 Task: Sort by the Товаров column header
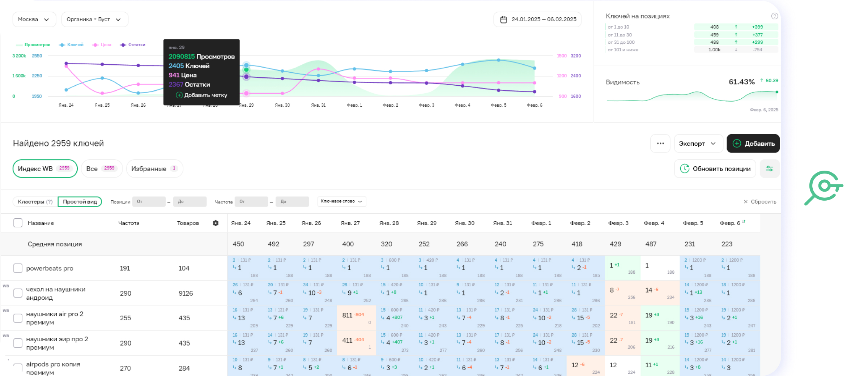[188, 223]
